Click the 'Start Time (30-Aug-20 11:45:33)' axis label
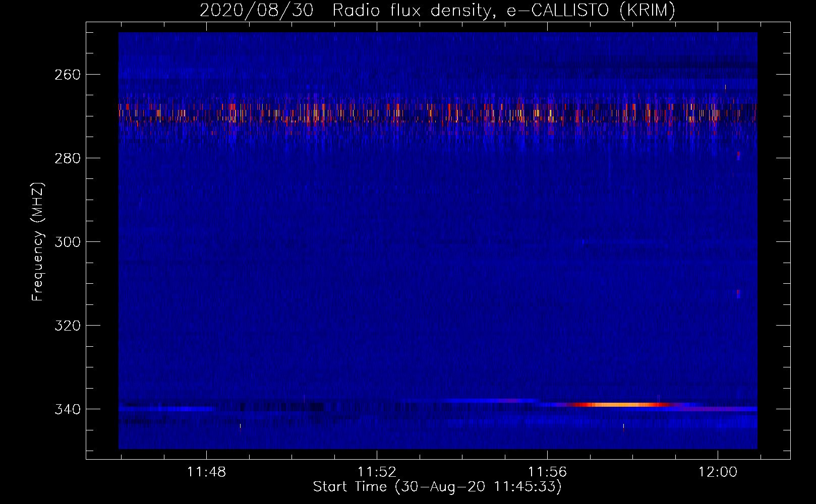Screen dimensions: 816x504 point(437,487)
